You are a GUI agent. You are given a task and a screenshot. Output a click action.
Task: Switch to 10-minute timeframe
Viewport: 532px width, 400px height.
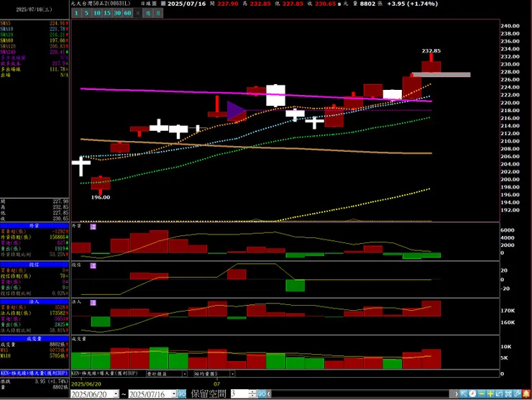(x=97, y=13)
